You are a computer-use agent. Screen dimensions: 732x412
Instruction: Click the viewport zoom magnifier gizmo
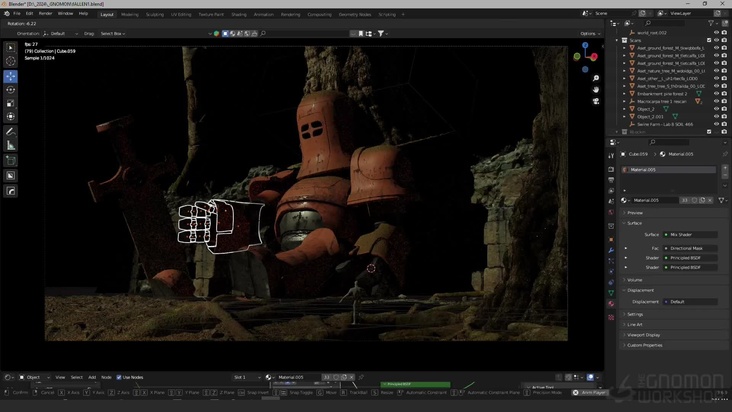click(x=596, y=78)
